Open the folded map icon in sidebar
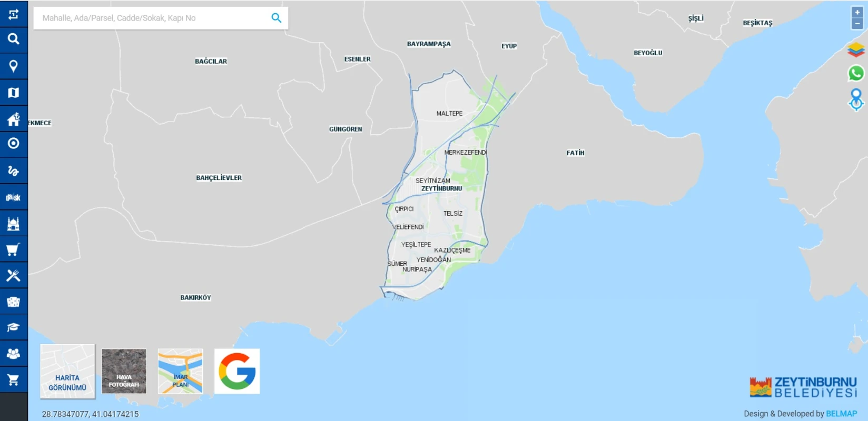 (x=14, y=93)
